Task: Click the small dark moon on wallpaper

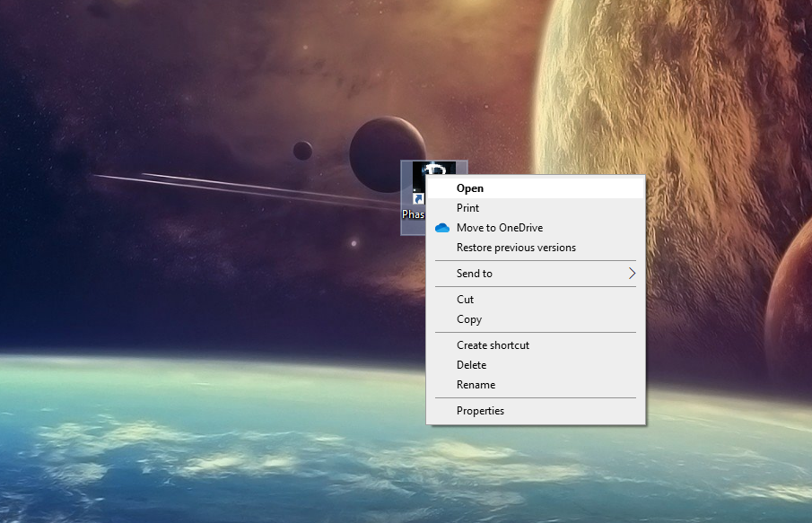Action: click(x=302, y=151)
